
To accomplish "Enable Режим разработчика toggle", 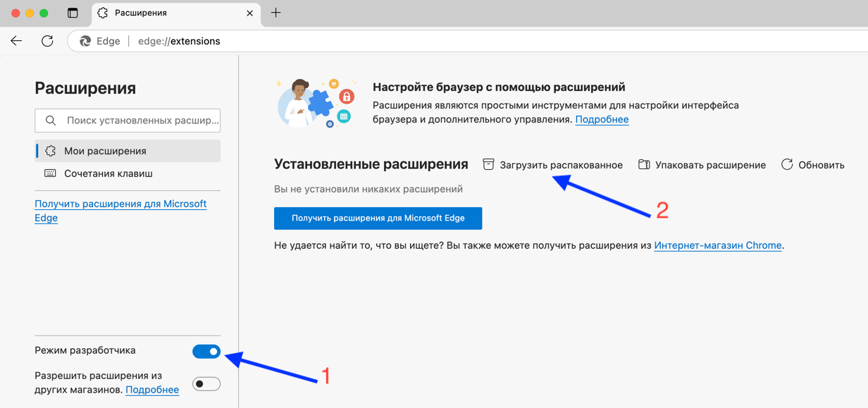I will (x=206, y=351).
